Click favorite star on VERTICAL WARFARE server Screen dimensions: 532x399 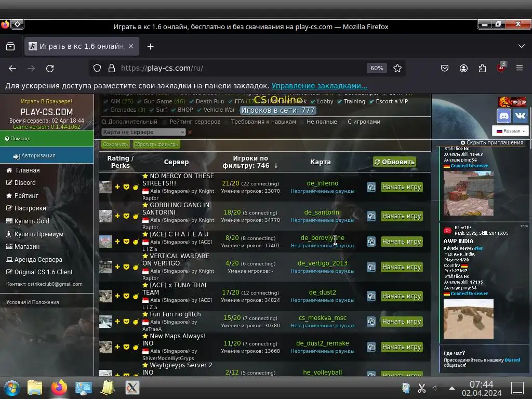click(x=145, y=256)
